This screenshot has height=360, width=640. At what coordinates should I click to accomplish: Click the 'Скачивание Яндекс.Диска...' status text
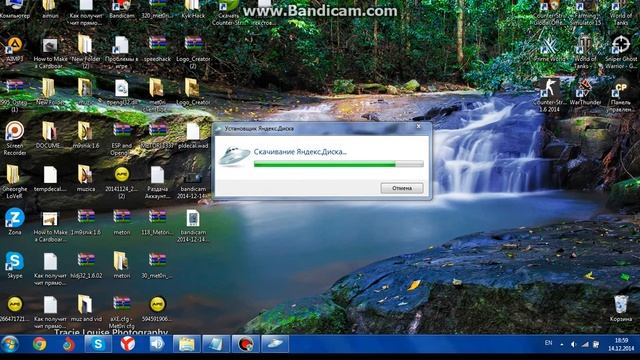point(300,152)
